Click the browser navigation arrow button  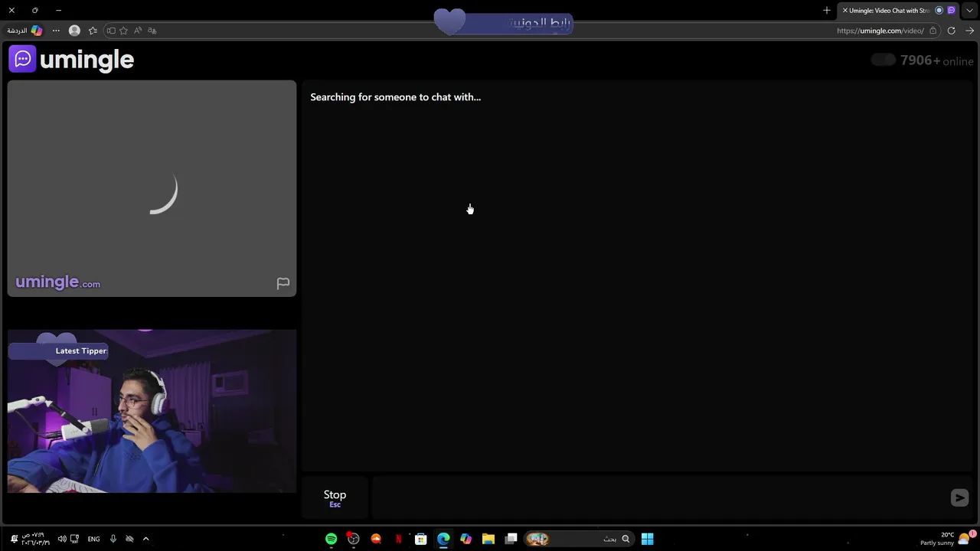click(x=969, y=31)
